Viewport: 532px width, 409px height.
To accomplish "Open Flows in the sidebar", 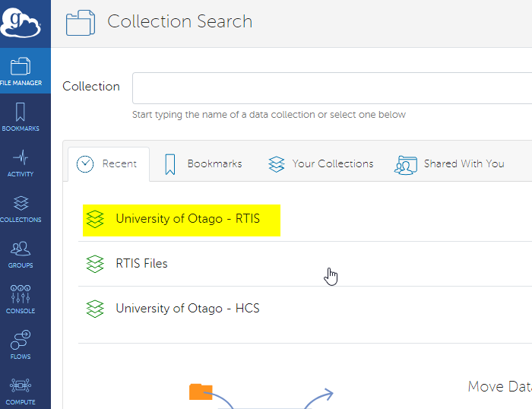I will click(x=21, y=345).
